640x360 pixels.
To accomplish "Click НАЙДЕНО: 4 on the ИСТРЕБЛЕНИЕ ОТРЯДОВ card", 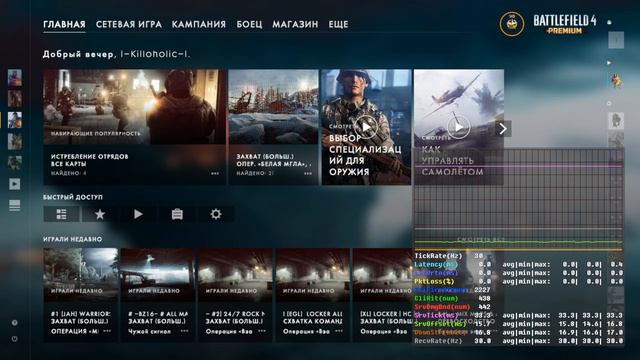I will pyautogui.click(x=69, y=173).
